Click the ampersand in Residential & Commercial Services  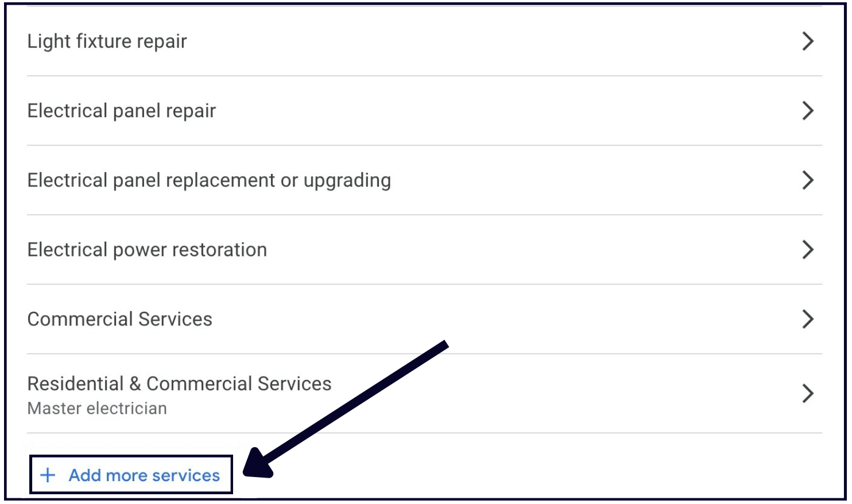pos(135,383)
